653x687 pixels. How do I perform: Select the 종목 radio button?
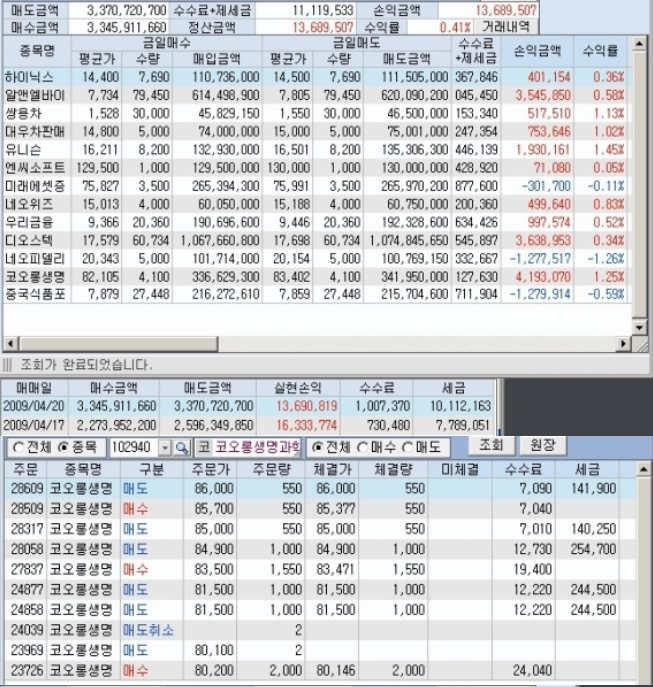(64, 448)
